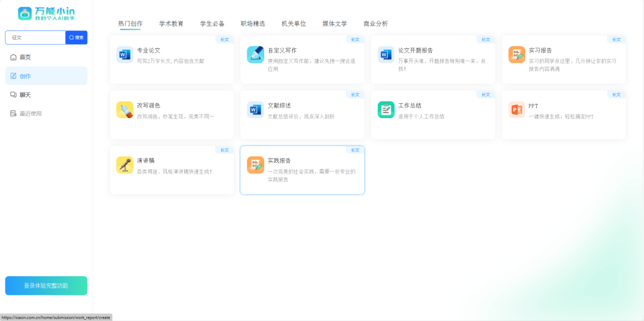Click the 实习报告 card title
The height and width of the screenshot is (321, 644).
pyautogui.click(x=540, y=51)
